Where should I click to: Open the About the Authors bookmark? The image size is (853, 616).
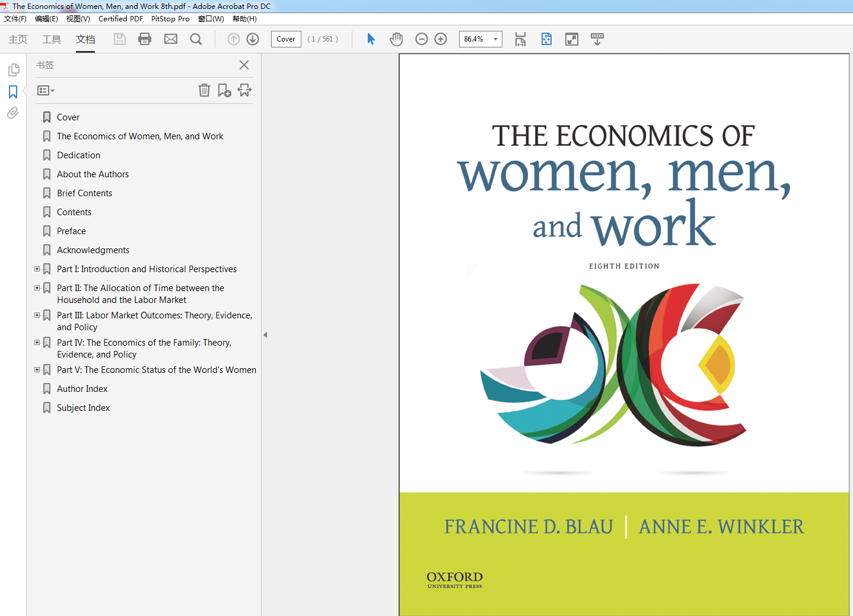[x=93, y=174]
